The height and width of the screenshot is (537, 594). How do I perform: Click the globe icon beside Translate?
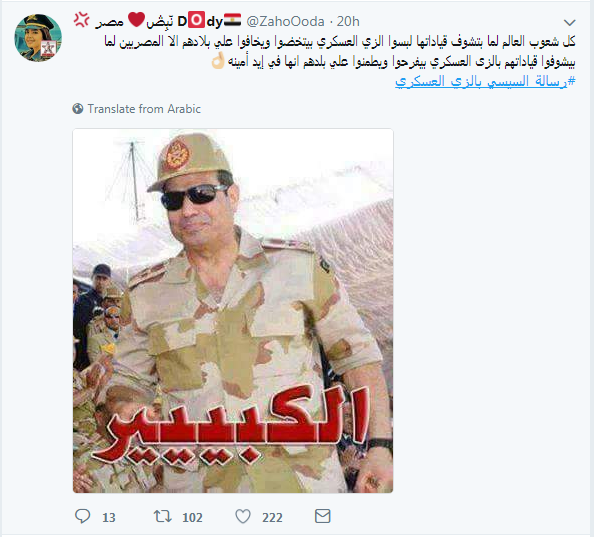click(78, 109)
